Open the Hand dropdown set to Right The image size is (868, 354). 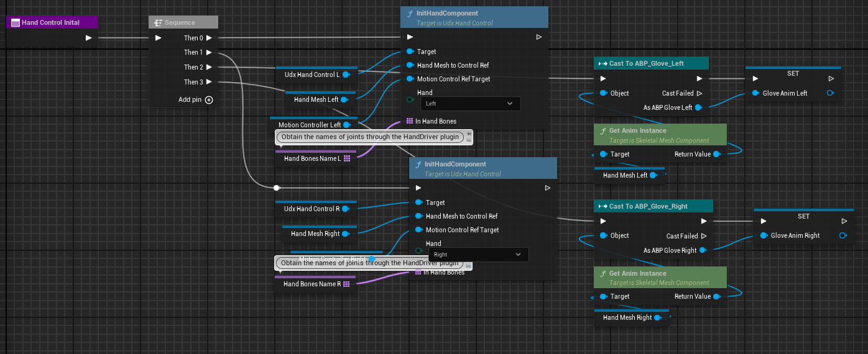coord(478,255)
